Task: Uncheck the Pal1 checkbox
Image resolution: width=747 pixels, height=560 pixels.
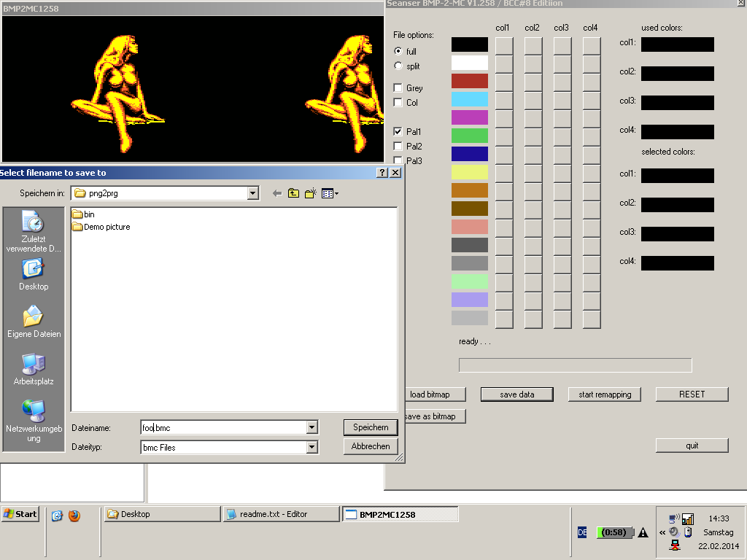Action: [398, 132]
